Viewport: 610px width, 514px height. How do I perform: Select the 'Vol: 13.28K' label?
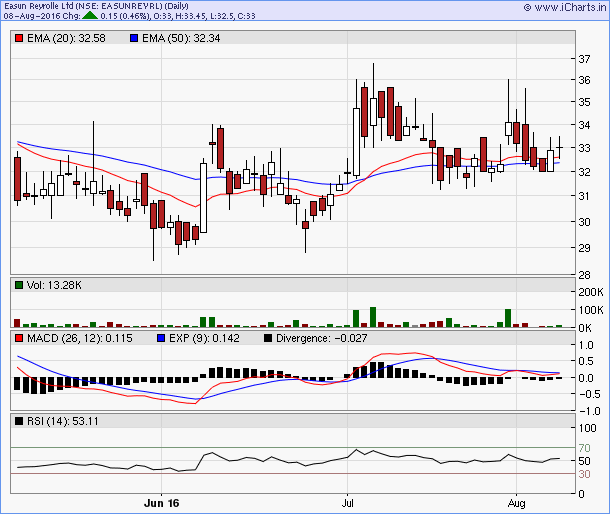tap(54, 285)
